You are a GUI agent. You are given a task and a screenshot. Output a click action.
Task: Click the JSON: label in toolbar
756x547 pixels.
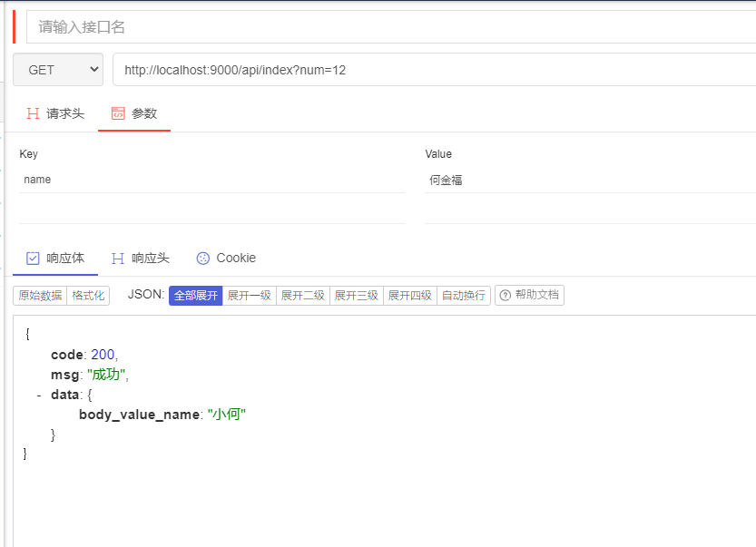(146, 295)
